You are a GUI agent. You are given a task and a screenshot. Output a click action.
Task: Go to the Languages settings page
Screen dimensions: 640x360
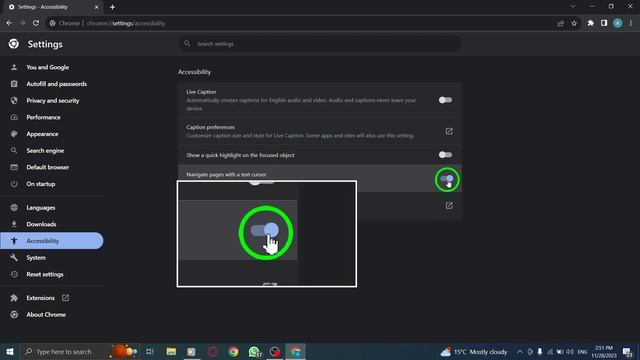tap(40, 208)
